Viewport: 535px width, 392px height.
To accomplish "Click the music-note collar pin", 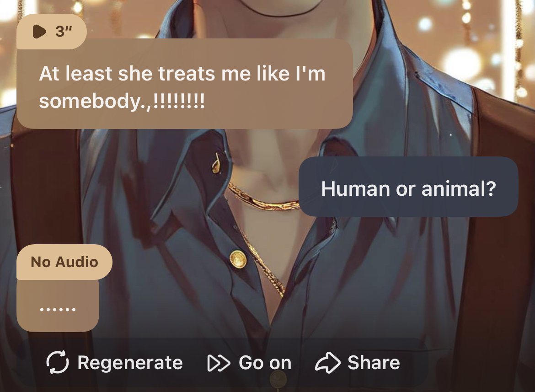I will point(216,163).
